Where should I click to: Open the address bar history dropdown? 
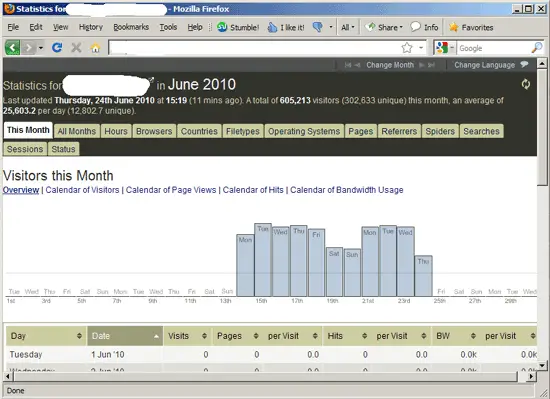click(x=421, y=47)
